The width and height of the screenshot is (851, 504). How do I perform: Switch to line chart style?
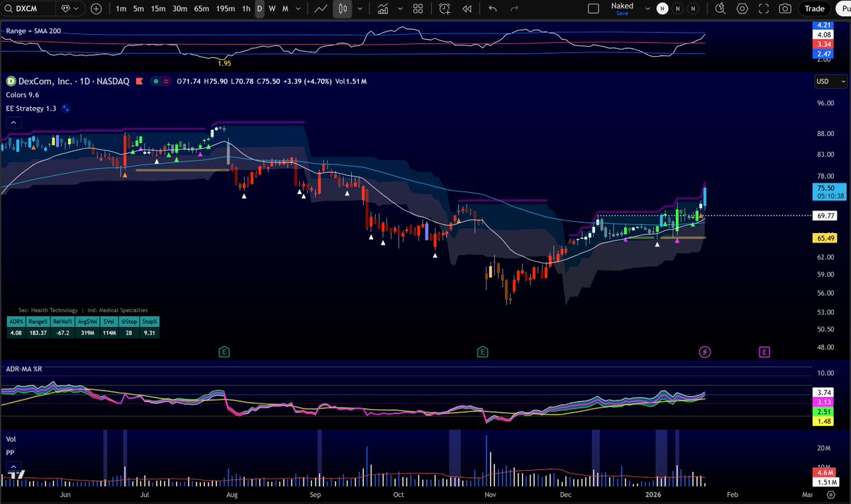(x=321, y=9)
